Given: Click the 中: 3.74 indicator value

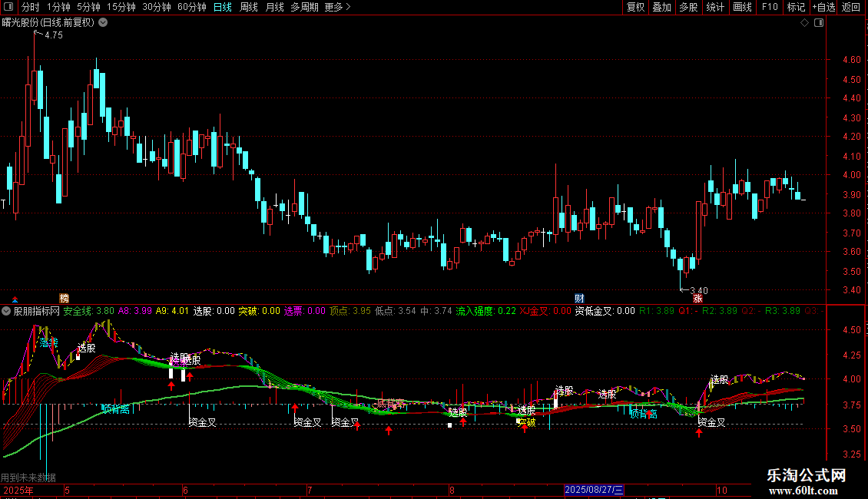Looking at the screenshot, I should 436,311.
